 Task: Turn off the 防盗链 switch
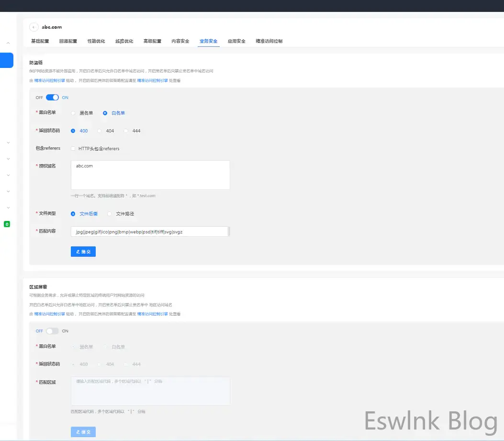tap(52, 98)
